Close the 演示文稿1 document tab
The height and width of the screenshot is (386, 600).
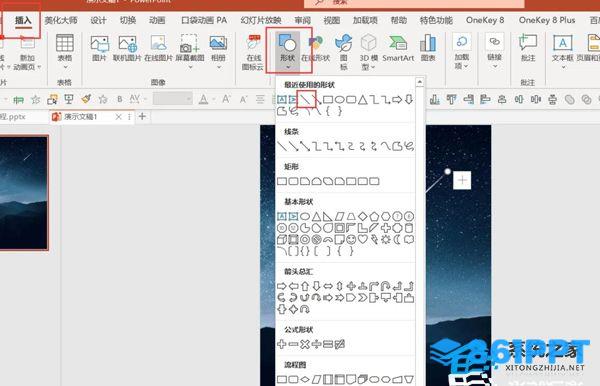click(119, 117)
